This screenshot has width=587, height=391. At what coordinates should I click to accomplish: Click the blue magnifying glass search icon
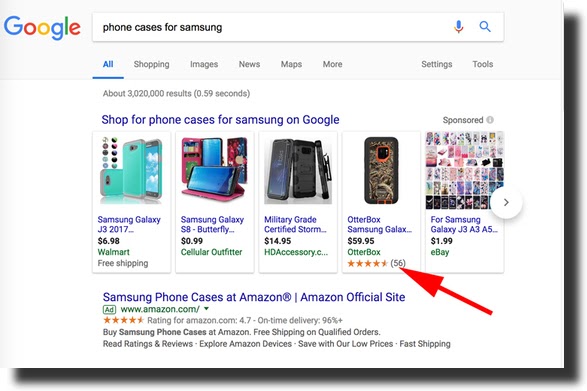[485, 27]
